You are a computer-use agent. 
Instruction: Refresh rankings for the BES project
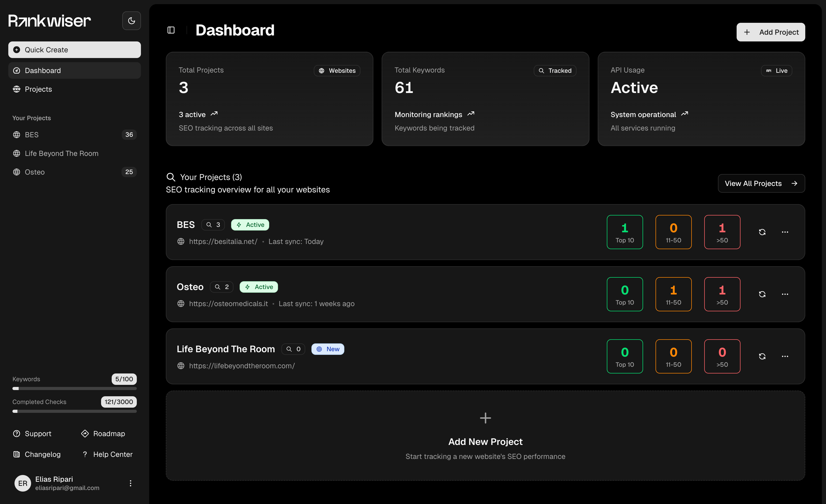click(762, 232)
